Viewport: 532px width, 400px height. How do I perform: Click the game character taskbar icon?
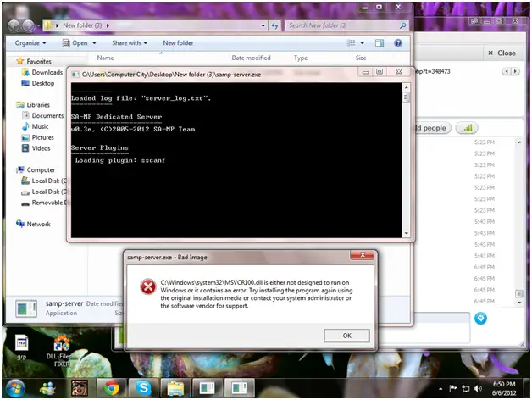(x=80, y=388)
